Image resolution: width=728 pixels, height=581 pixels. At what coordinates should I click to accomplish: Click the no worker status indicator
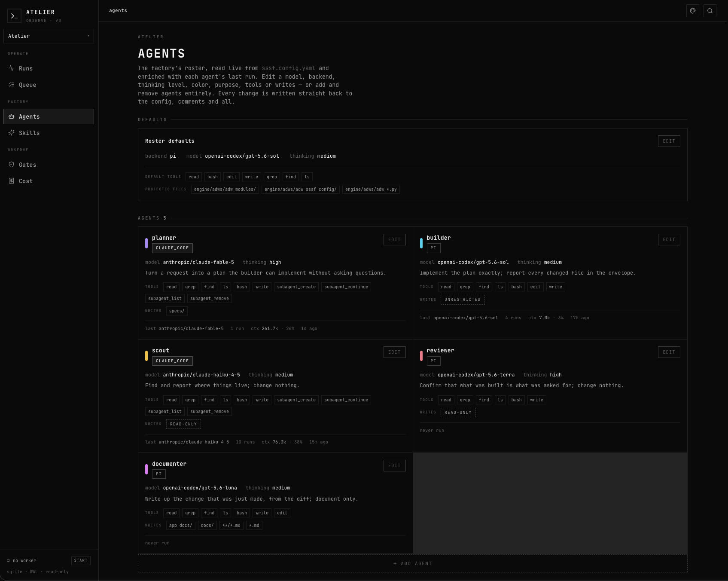(x=21, y=560)
